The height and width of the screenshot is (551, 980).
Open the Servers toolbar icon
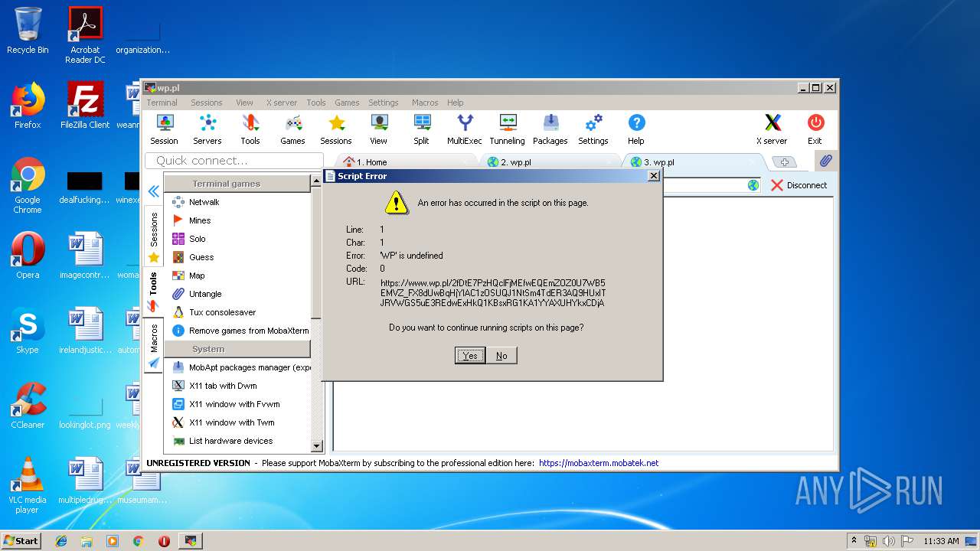point(207,129)
